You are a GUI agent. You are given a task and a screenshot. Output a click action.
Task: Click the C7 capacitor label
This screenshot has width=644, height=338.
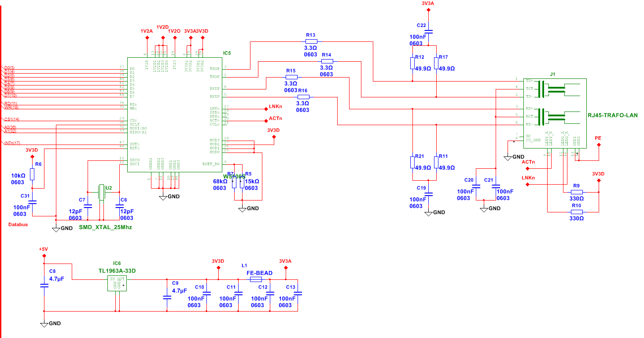[82, 200]
